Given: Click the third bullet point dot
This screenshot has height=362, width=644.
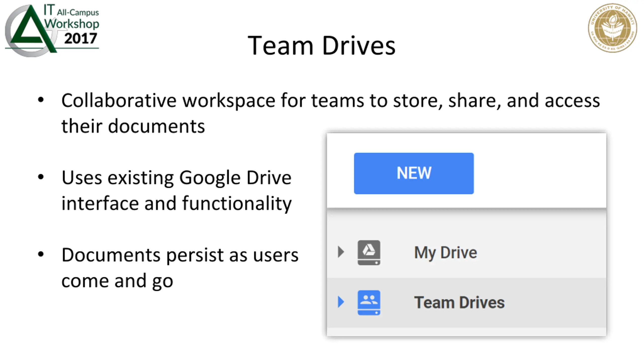Looking at the screenshot, I should 41,254.
